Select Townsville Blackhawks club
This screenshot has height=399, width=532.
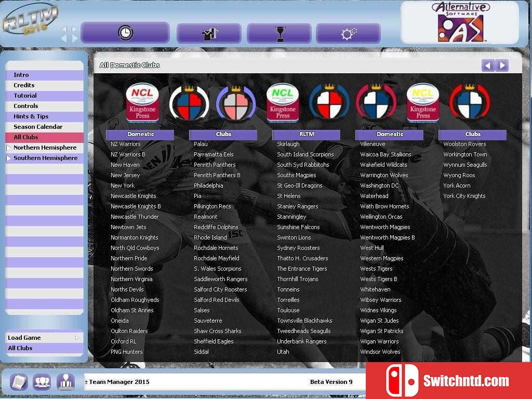click(x=304, y=321)
